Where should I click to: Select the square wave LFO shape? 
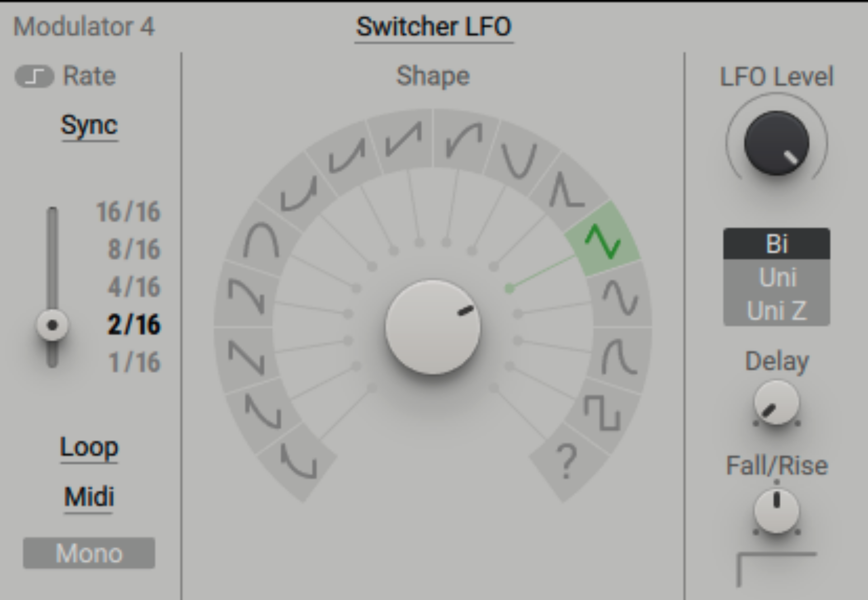pos(603,411)
